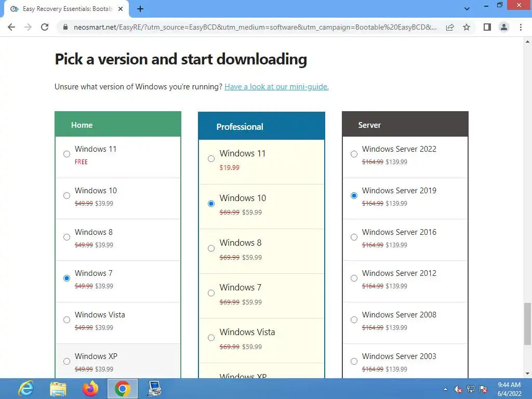Click the Pick a version heading

tap(181, 59)
